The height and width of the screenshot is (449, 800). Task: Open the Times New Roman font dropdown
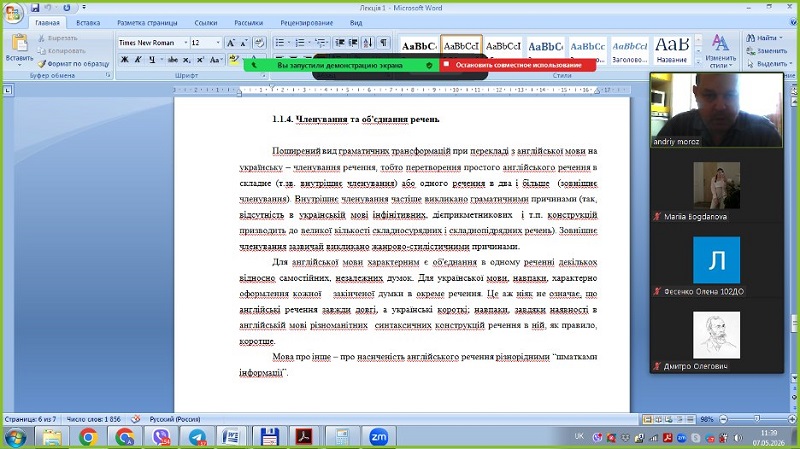tap(185, 43)
